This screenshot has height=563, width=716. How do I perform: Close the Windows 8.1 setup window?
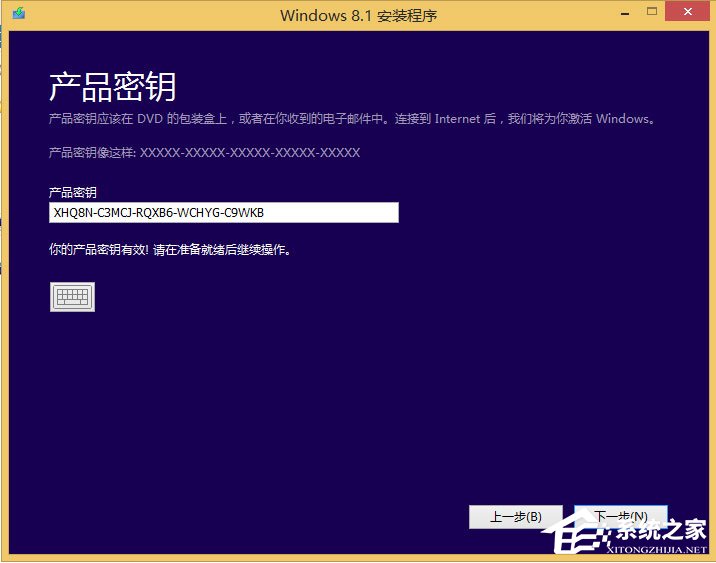(x=688, y=12)
